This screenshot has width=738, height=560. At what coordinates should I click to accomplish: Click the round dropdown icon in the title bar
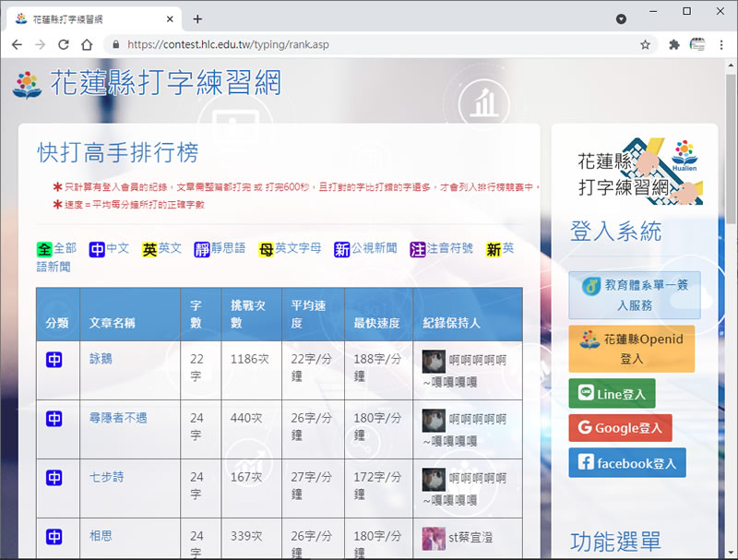[x=621, y=18]
